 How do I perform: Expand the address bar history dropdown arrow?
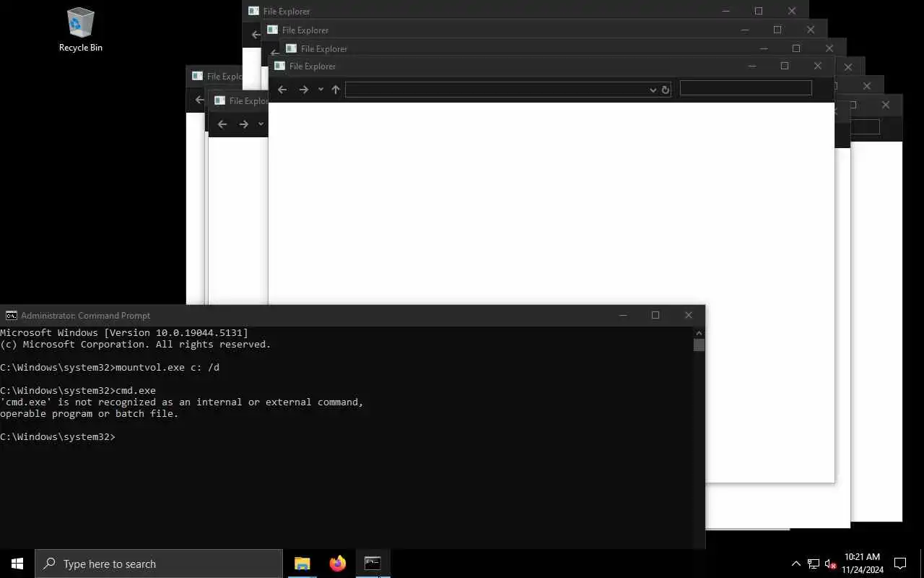(x=653, y=90)
